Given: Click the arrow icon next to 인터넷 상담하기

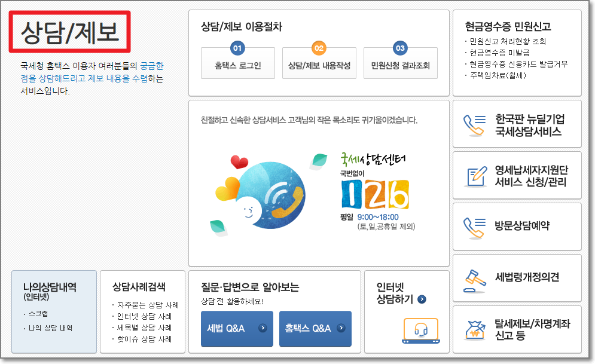Looking at the screenshot, I should tap(422, 299).
